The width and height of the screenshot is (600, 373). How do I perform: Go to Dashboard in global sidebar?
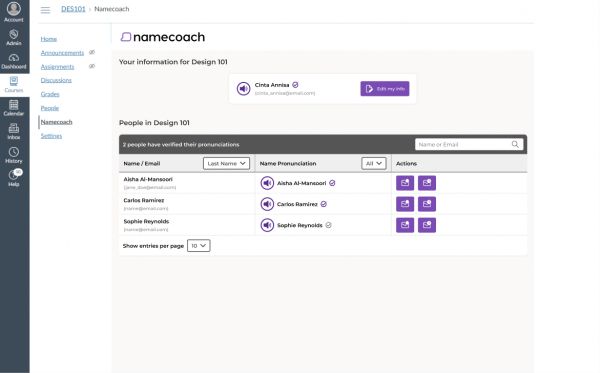14,61
